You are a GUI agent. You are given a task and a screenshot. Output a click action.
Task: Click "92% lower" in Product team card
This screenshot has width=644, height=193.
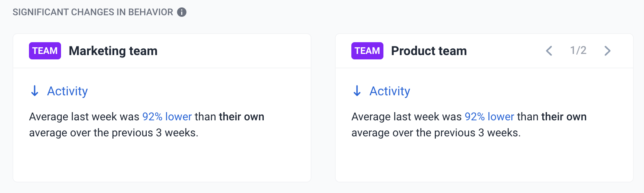coord(489,117)
